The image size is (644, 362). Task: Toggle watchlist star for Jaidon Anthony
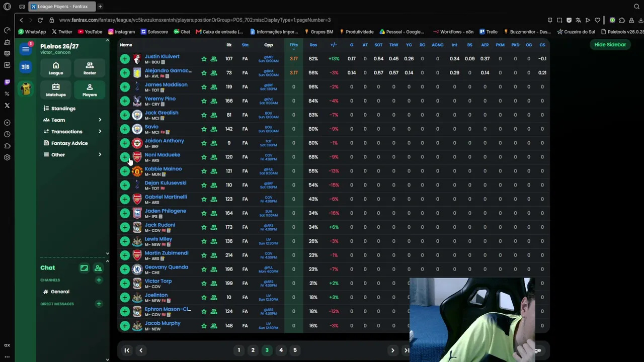pos(204,143)
